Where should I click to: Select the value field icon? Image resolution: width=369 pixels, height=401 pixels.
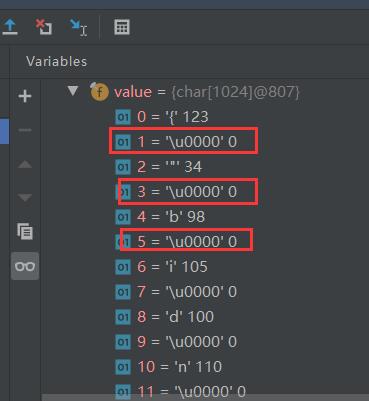(x=99, y=91)
